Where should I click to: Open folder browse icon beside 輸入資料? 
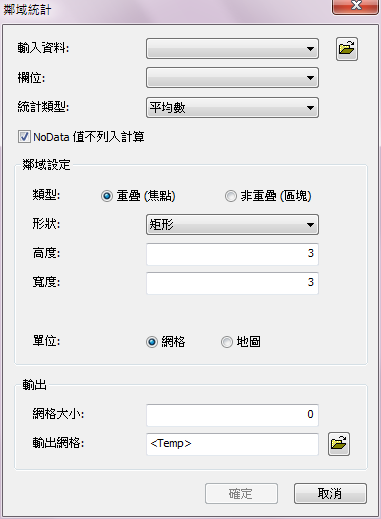click(347, 49)
